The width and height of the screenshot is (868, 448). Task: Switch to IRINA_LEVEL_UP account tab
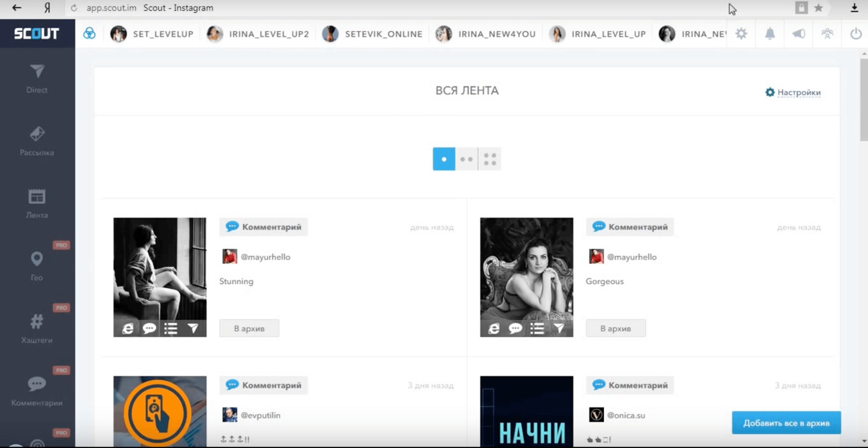click(597, 34)
